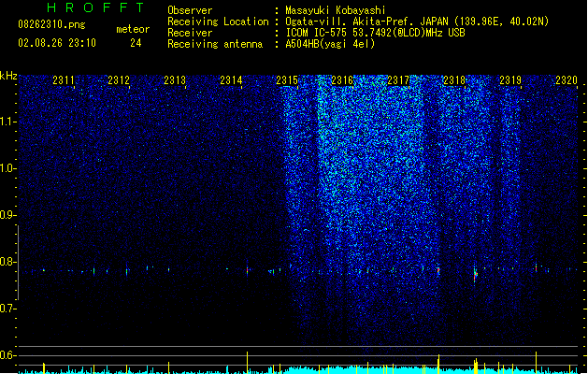The height and width of the screenshot is (374, 588).
Task: Click the A504HB(yagi 4el) antenna value
Action: pos(330,44)
